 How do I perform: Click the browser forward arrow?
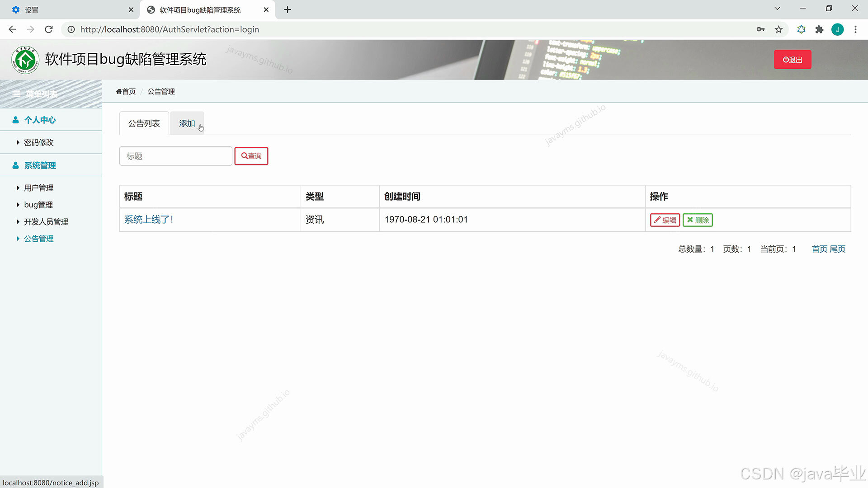coord(30,29)
